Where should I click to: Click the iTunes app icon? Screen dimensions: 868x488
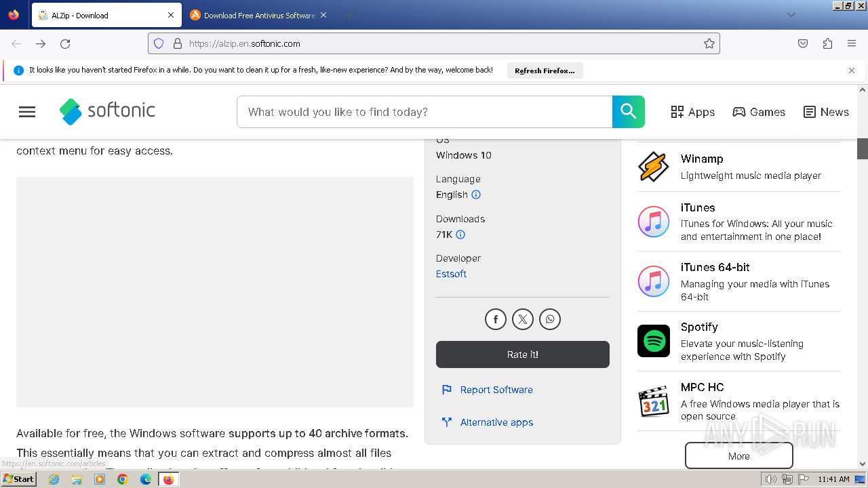(654, 222)
